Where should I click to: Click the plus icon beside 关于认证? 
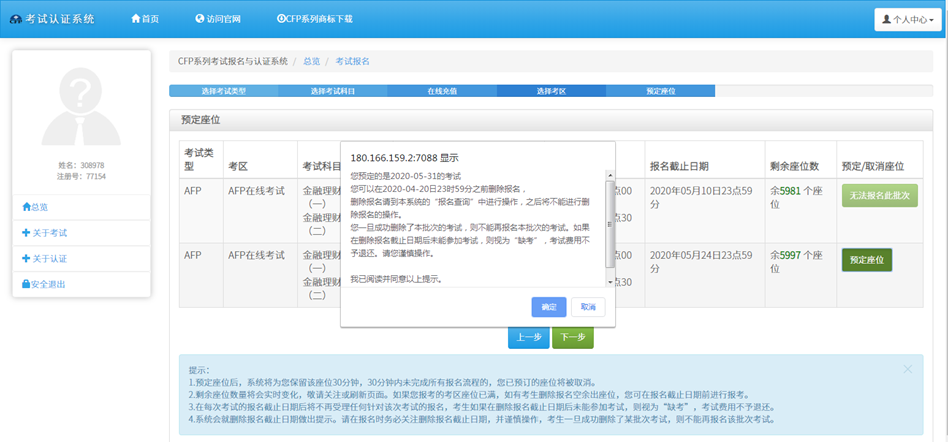(25, 259)
